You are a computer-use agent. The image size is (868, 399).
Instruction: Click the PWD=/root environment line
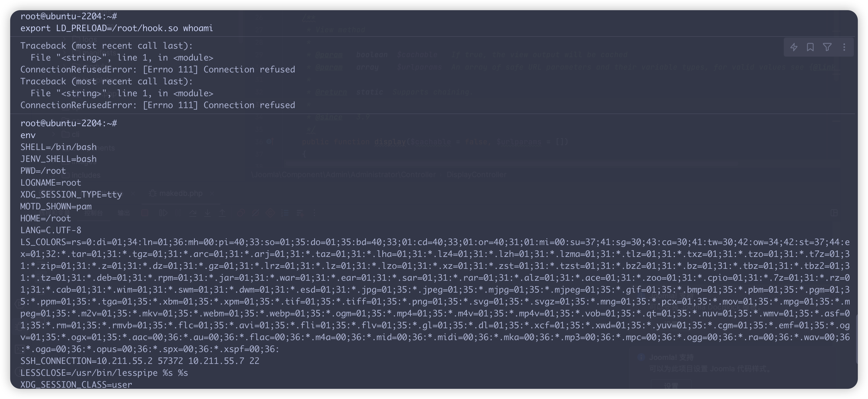(x=43, y=171)
